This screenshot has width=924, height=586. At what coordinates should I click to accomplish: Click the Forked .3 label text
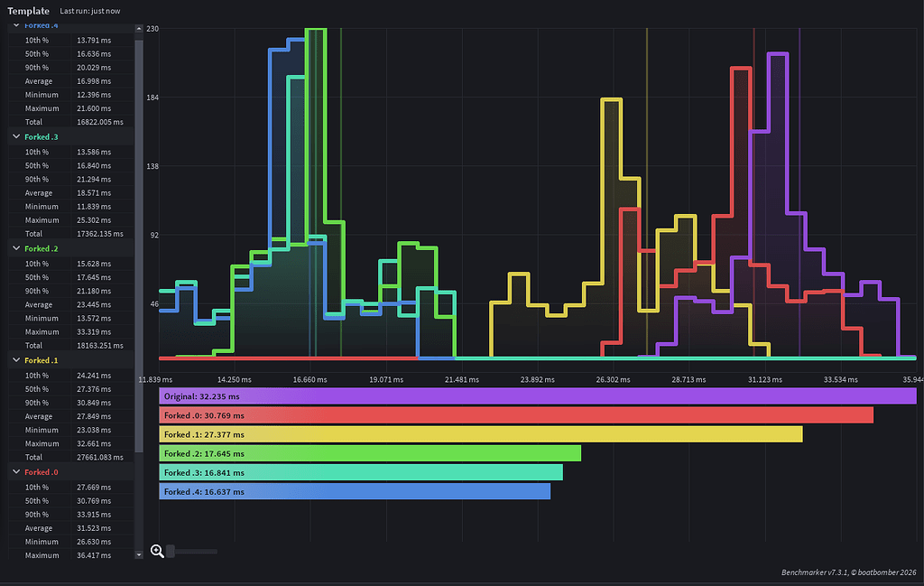(x=42, y=136)
